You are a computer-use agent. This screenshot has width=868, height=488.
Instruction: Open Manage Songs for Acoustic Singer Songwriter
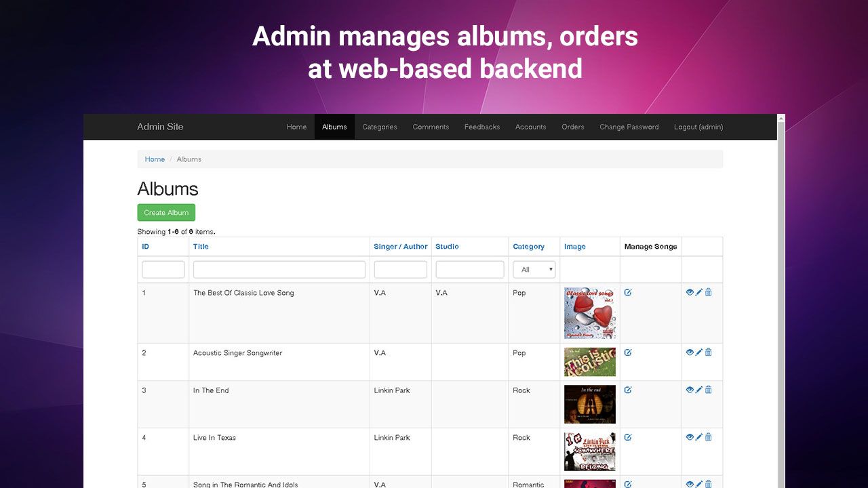[x=628, y=352]
